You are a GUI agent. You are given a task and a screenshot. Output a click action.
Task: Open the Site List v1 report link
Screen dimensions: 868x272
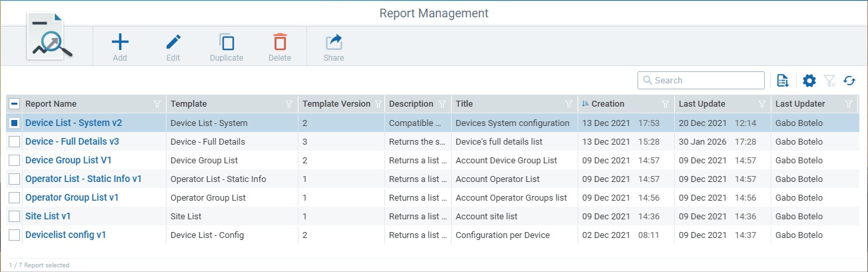48,216
